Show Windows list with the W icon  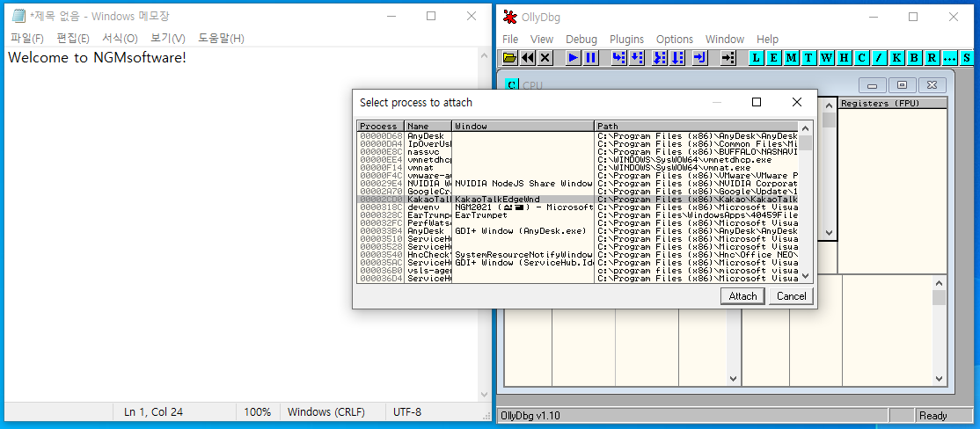(x=827, y=58)
